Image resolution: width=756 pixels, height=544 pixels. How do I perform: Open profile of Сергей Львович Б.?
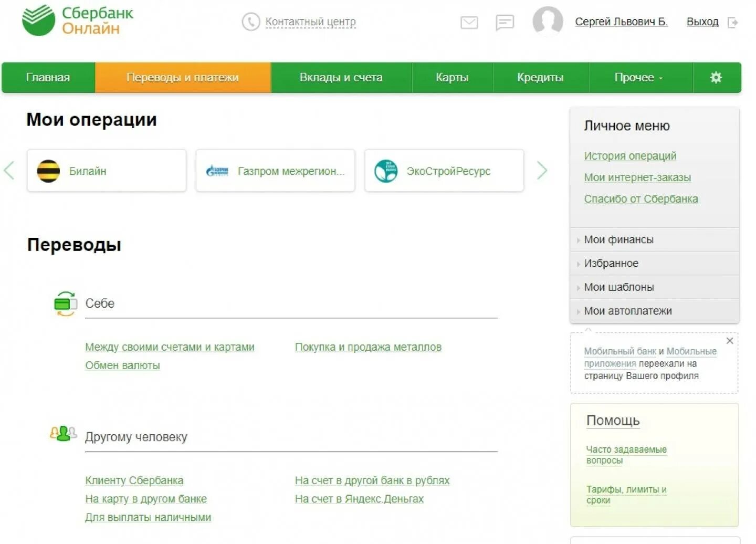click(621, 22)
